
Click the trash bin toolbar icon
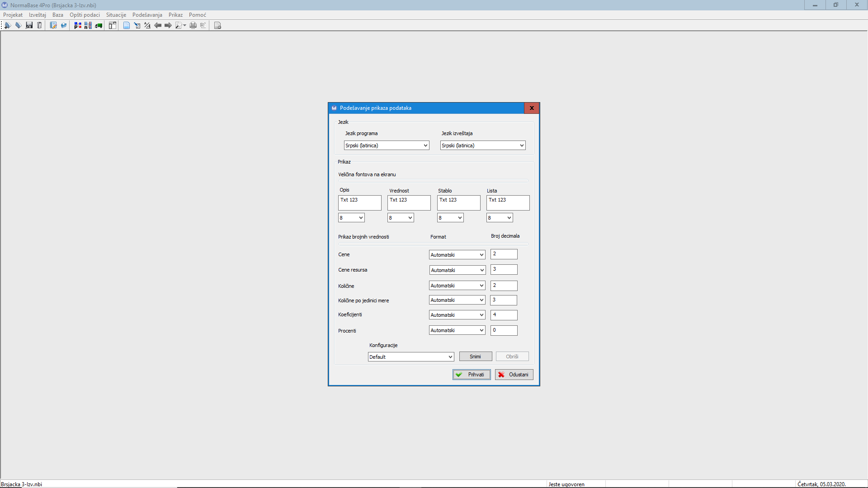click(39, 25)
